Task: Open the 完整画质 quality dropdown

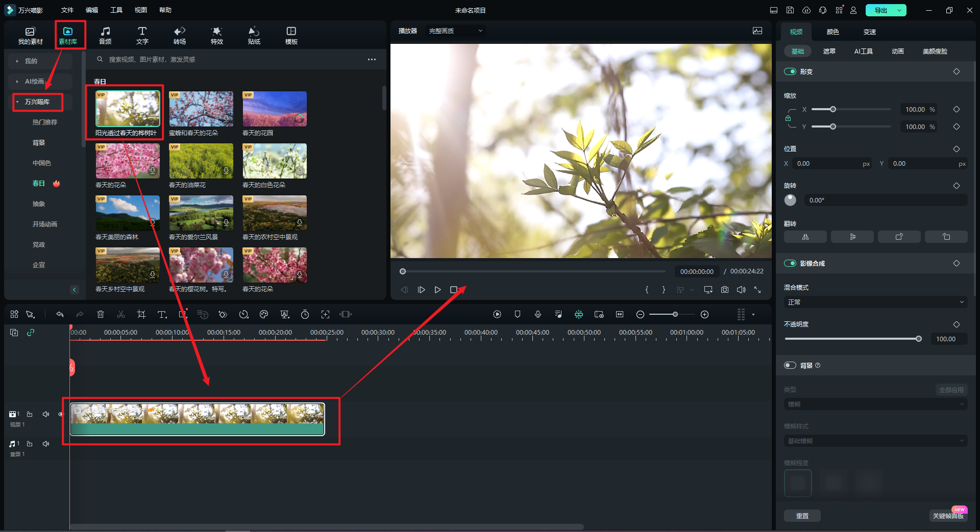Action: pyautogui.click(x=455, y=31)
